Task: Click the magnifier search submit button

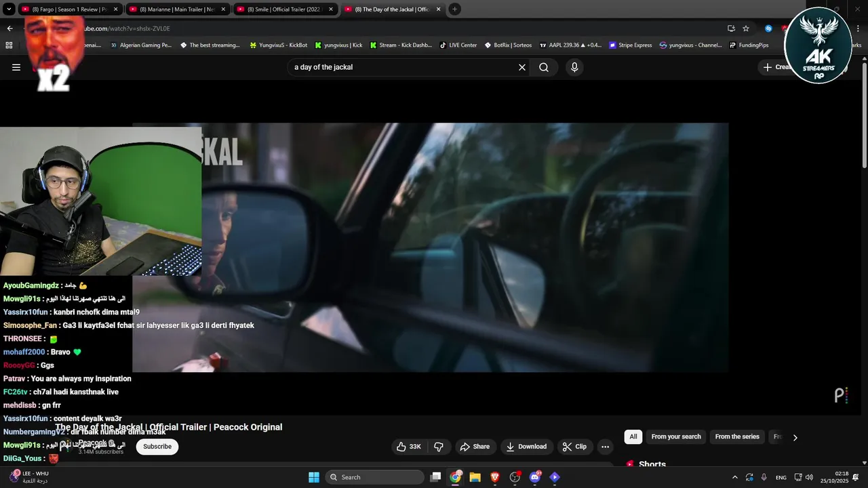Action: (x=544, y=67)
